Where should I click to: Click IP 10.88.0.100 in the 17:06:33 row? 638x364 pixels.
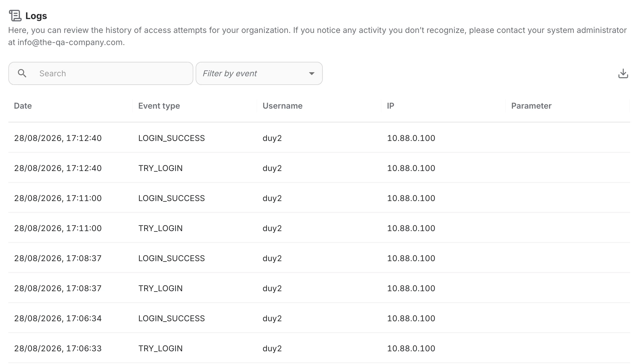click(x=411, y=348)
